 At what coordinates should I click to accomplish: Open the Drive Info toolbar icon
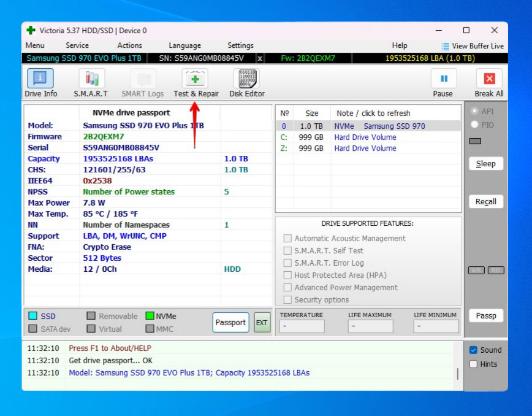click(x=40, y=79)
